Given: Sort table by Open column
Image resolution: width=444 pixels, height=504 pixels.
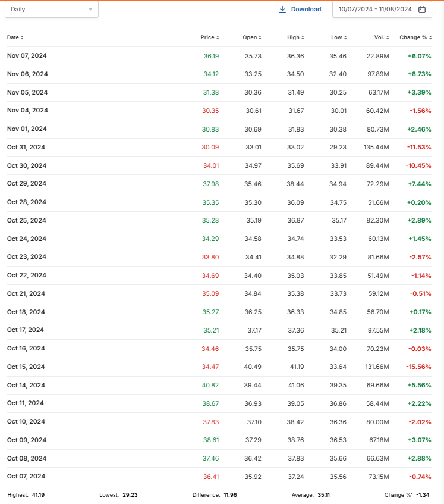Looking at the screenshot, I should [x=252, y=37].
